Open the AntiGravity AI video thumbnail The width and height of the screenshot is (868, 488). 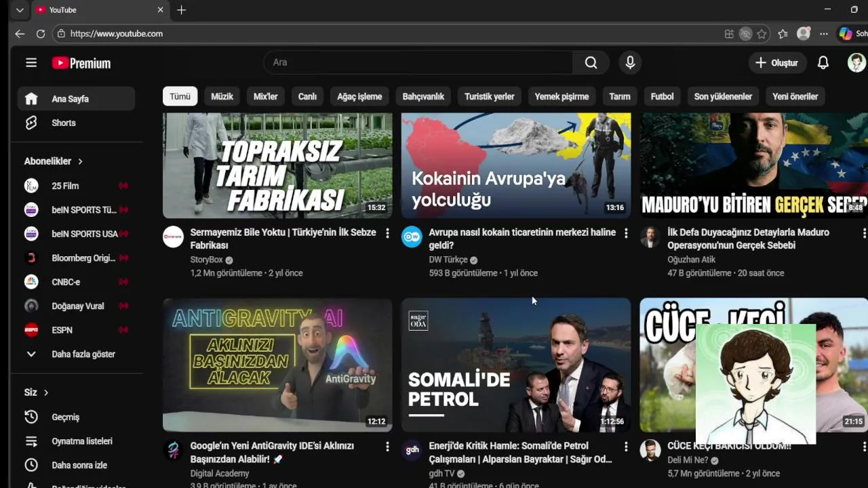tap(277, 365)
